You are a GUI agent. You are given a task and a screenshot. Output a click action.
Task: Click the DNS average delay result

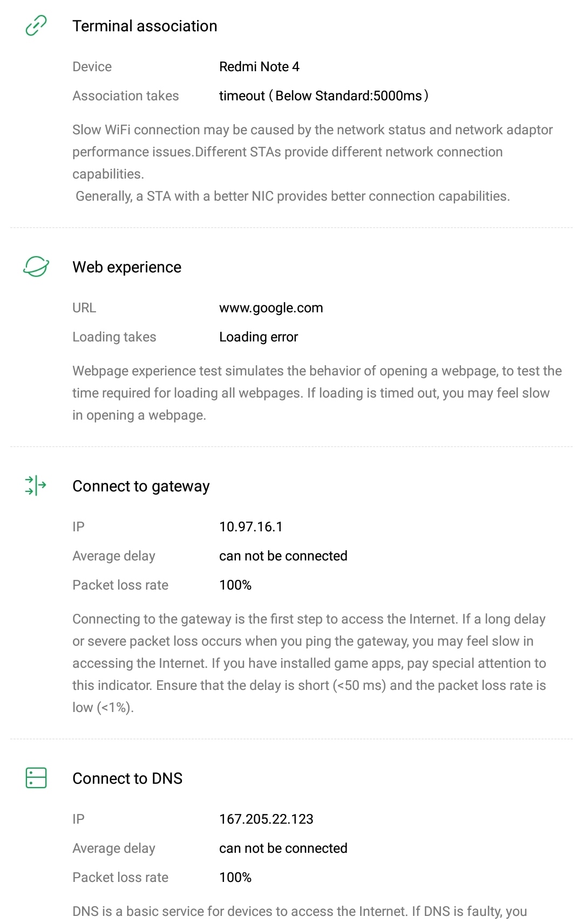[283, 848]
